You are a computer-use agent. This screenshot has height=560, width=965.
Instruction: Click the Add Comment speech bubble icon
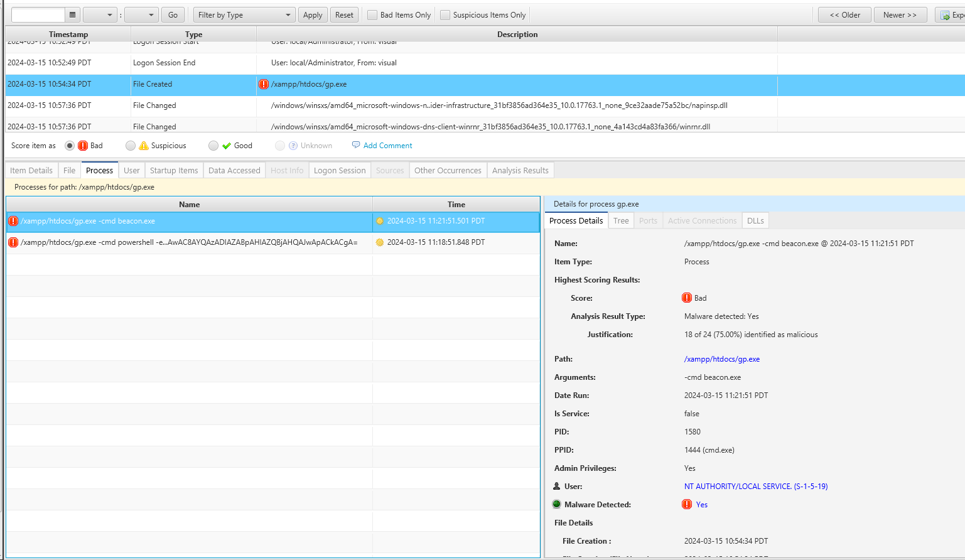pos(356,145)
